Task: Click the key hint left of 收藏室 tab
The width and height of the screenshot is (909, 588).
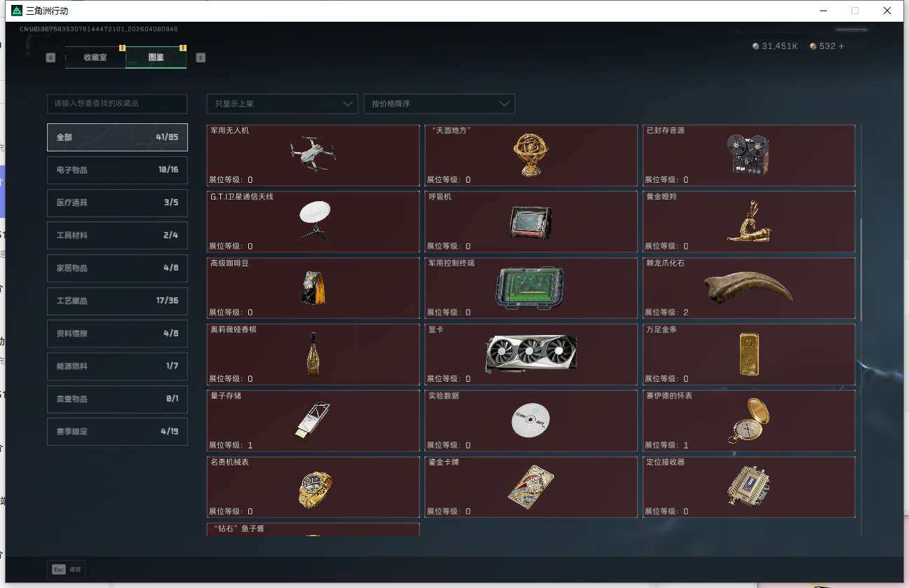Action: coord(50,57)
